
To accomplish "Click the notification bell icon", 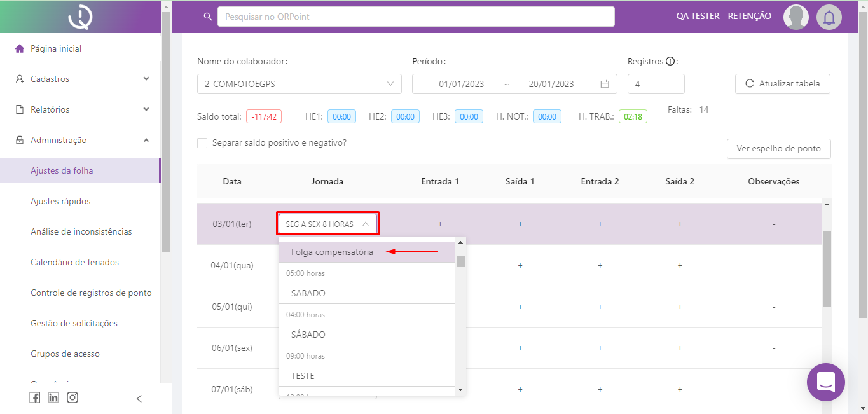I will coord(829,17).
